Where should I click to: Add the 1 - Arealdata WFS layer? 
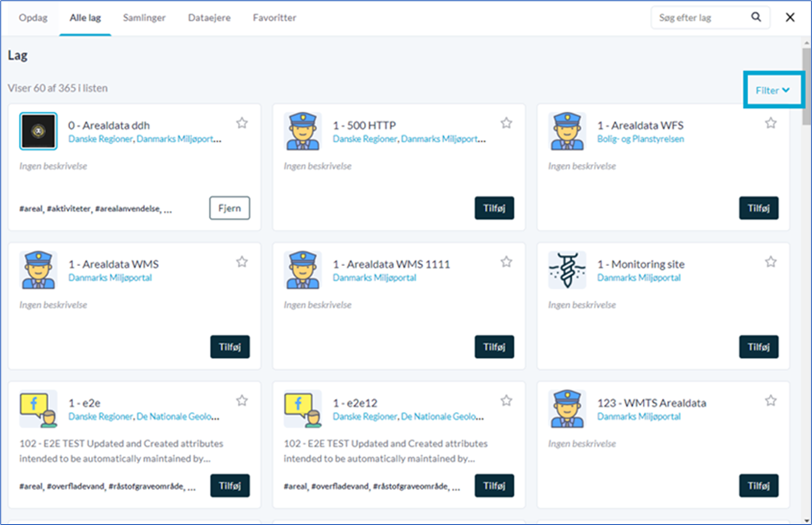(x=759, y=208)
